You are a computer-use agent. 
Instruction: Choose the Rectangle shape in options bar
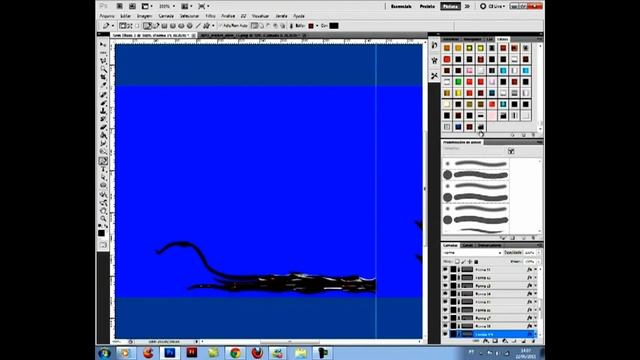[x=164, y=26]
